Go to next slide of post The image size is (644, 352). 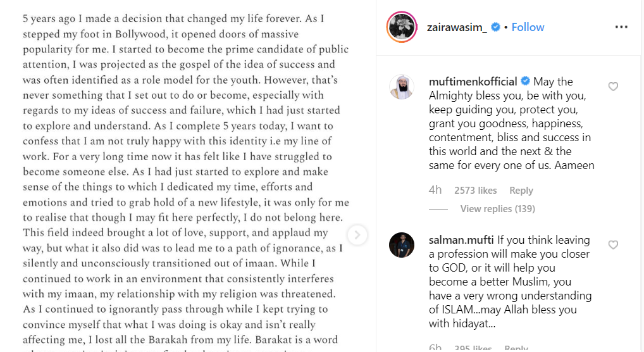357,236
